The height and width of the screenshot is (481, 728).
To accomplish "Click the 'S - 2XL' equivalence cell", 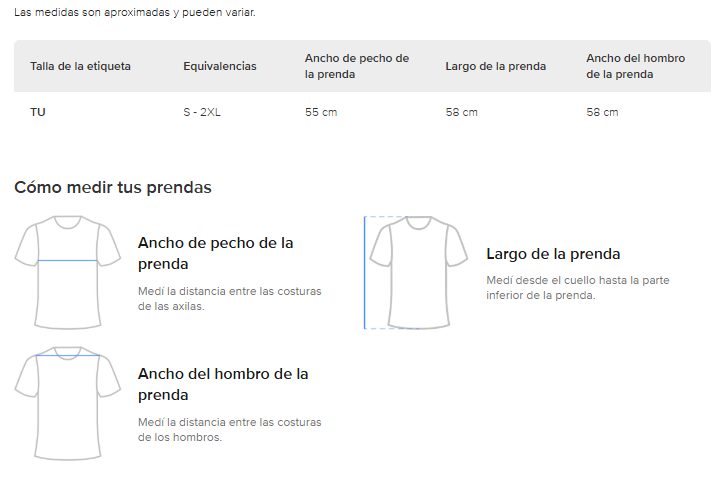I will tap(202, 112).
